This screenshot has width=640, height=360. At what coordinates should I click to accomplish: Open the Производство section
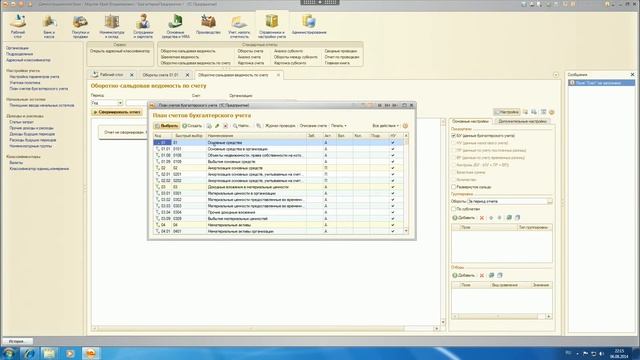point(208,24)
